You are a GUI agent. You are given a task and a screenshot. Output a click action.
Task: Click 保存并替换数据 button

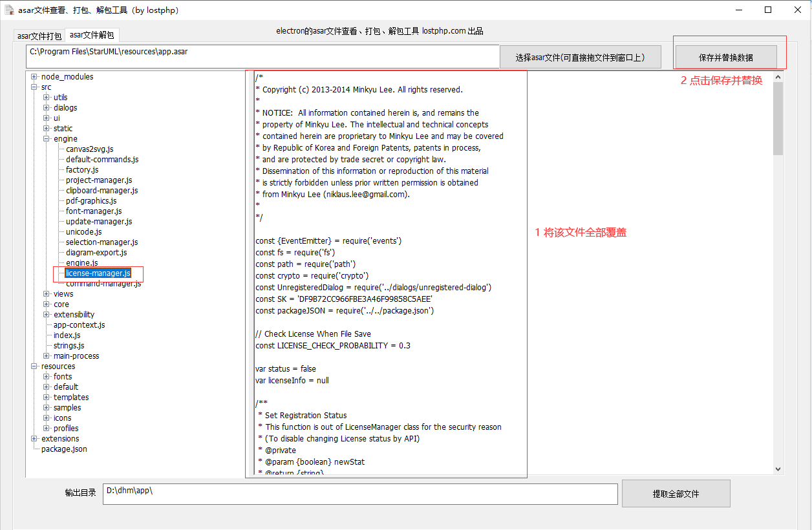[729, 56]
